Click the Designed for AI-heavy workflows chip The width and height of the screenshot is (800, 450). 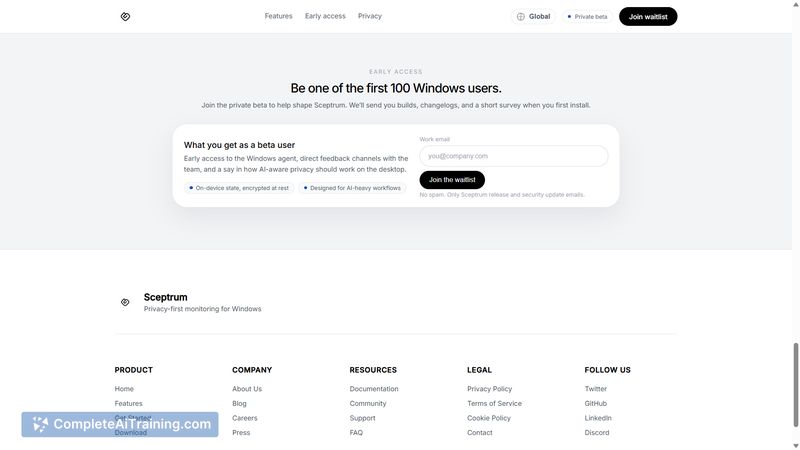pos(352,188)
